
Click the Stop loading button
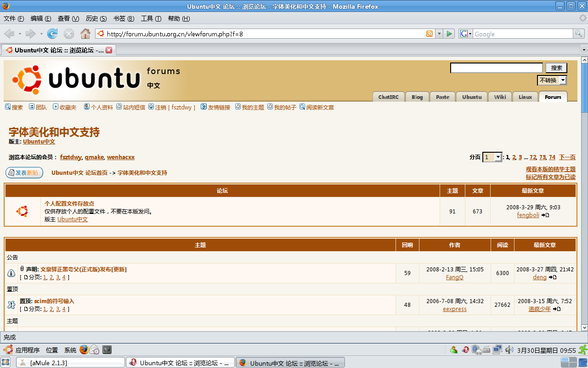[69, 34]
